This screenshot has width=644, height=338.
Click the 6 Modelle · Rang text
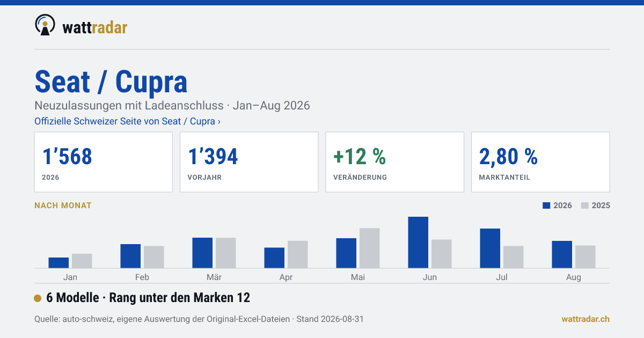pos(148,298)
